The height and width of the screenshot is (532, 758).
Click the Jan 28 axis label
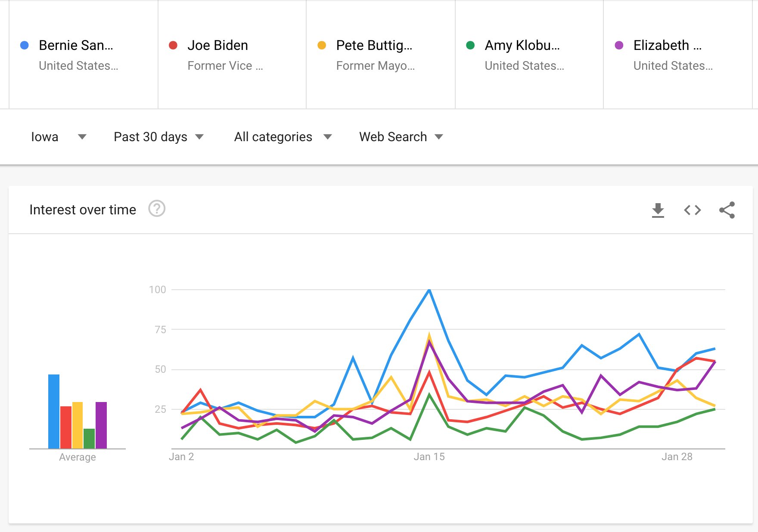click(x=677, y=457)
